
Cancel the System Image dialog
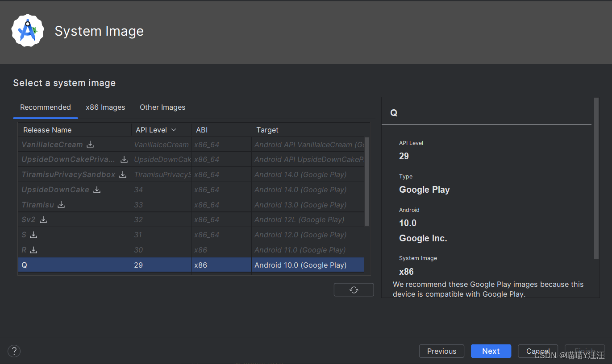tap(538, 351)
